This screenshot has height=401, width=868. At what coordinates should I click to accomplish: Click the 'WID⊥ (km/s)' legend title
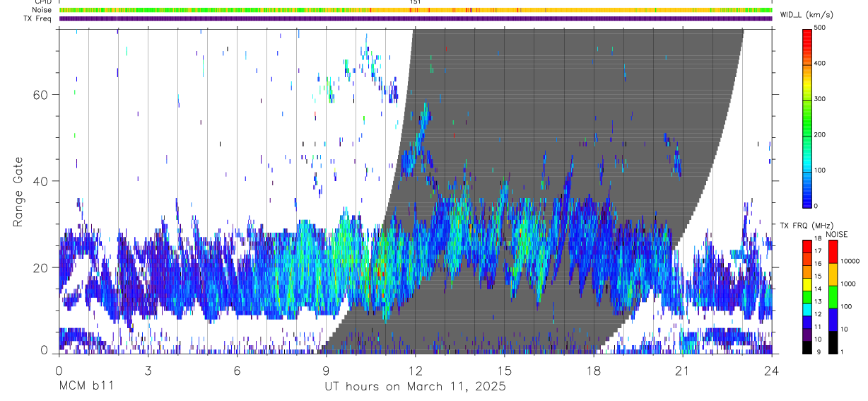click(807, 14)
